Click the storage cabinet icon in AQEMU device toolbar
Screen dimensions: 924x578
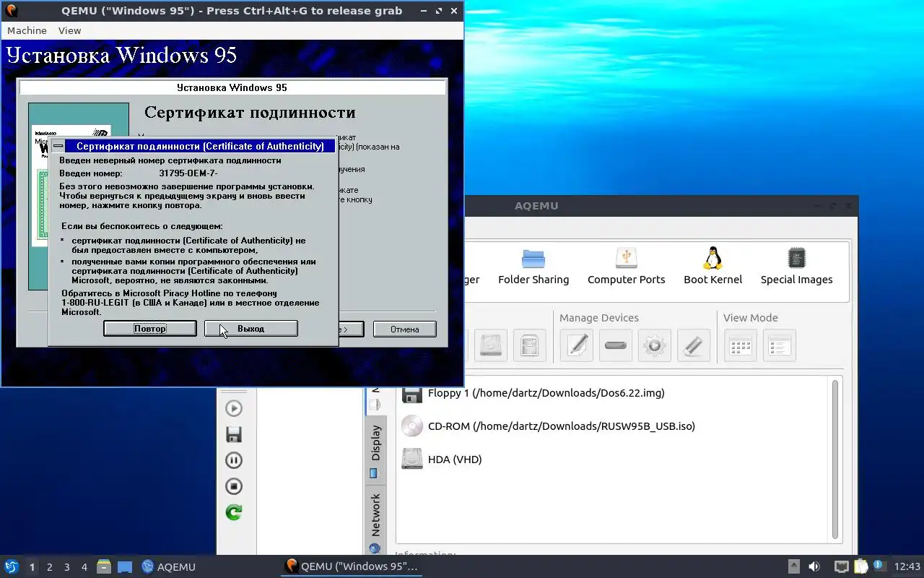pos(530,345)
